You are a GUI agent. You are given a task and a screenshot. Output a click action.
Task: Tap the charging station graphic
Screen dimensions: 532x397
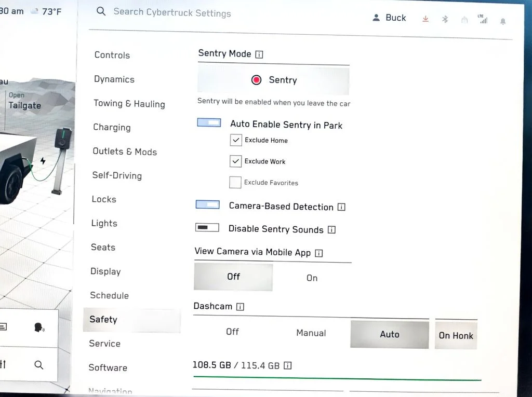click(x=62, y=161)
